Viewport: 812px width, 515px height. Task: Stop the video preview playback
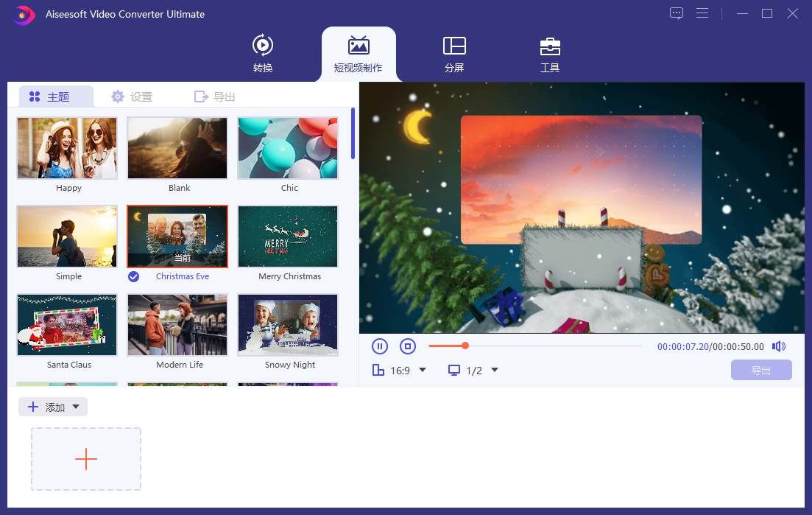pos(408,346)
